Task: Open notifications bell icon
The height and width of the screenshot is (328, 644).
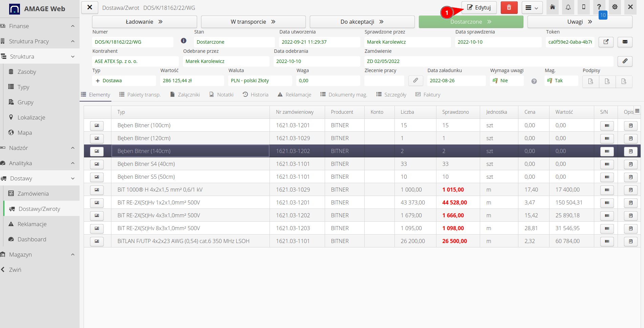Action: coord(568,7)
